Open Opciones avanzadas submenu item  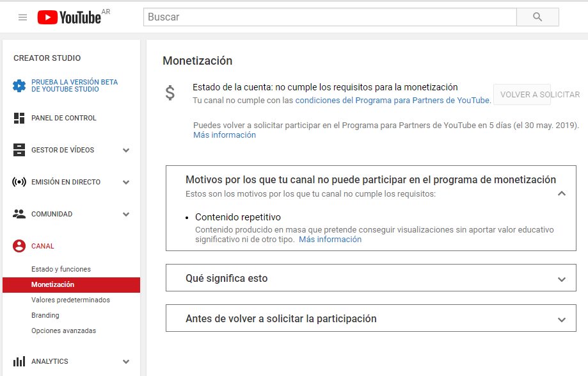(x=64, y=331)
